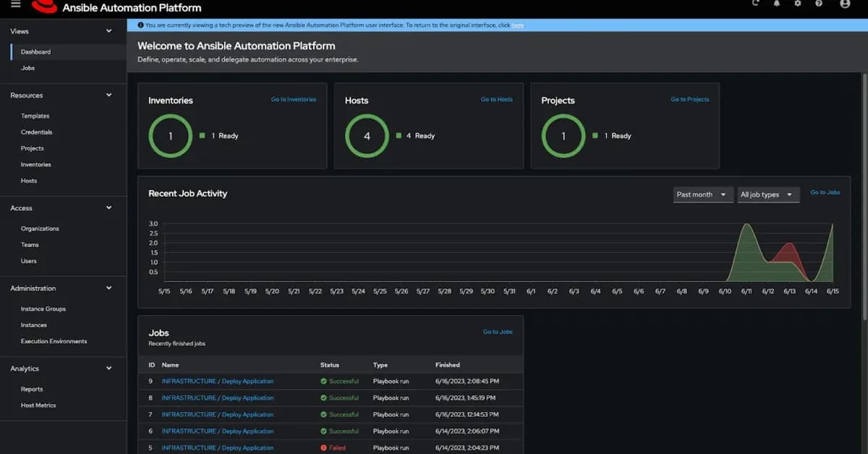Click Go to Jobs in Jobs card
The width and height of the screenshot is (868, 454).
click(x=498, y=332)
